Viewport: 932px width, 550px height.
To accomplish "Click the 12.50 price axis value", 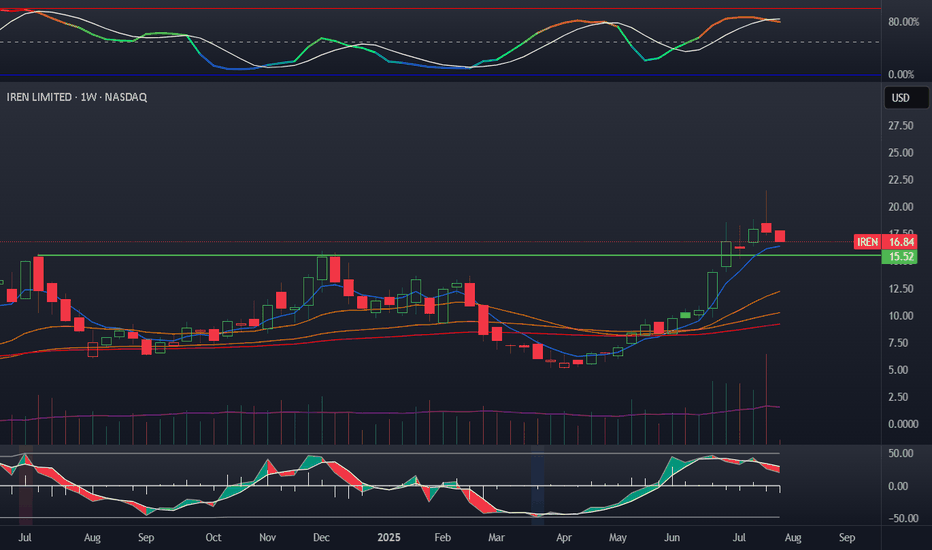I will click(900, 289).
